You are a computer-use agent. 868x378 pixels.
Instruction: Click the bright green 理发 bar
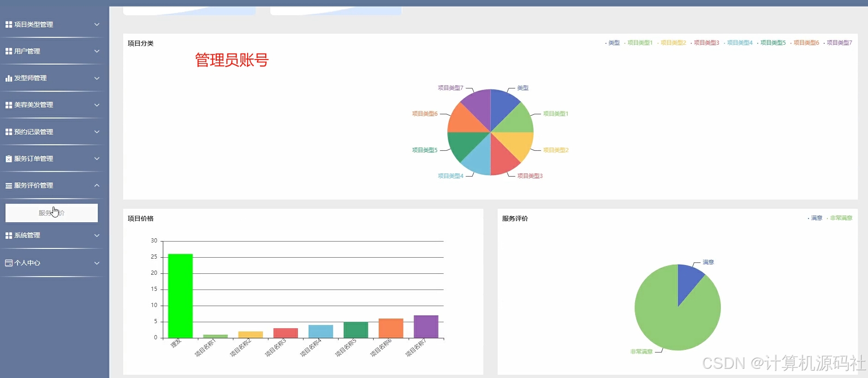coord(180,296)
